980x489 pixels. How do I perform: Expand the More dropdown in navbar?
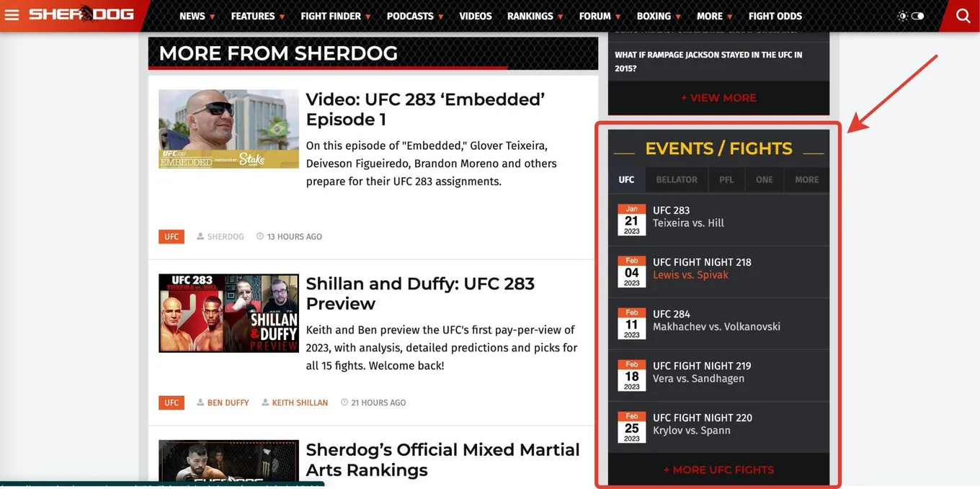714,16
